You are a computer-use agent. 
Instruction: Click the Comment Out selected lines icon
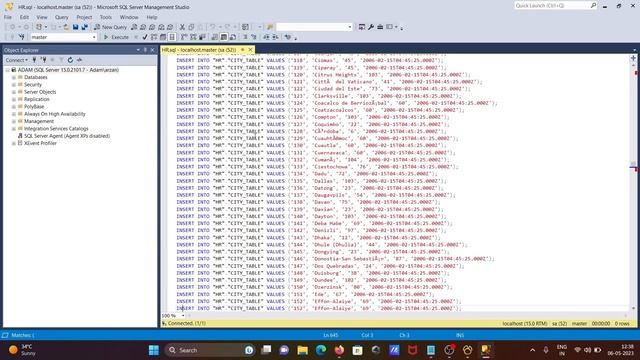coord(245,37)
